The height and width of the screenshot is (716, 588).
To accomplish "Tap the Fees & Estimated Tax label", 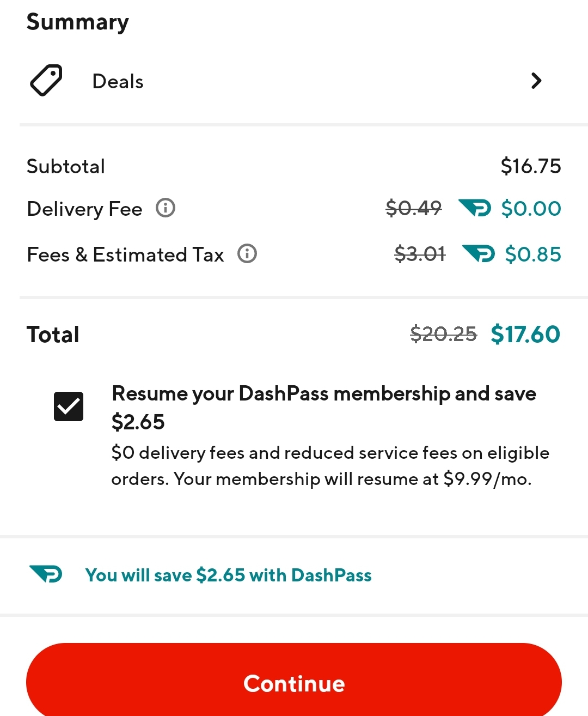I will (x=125, y=254).
